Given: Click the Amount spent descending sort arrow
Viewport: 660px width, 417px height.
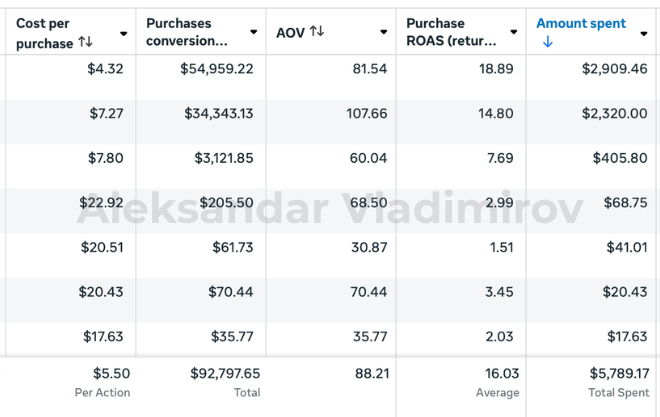Looking at the screenshot, I should (x=548, y=42).
